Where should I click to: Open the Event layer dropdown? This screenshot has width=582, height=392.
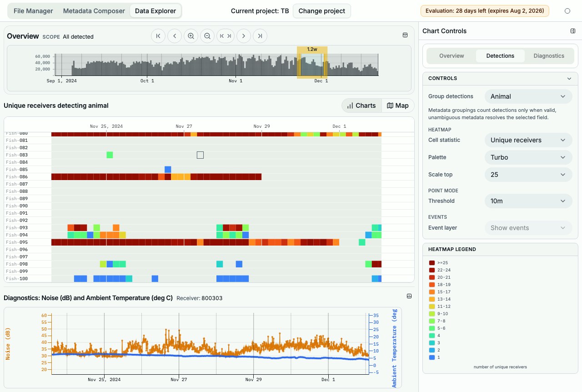pos(528,228)
